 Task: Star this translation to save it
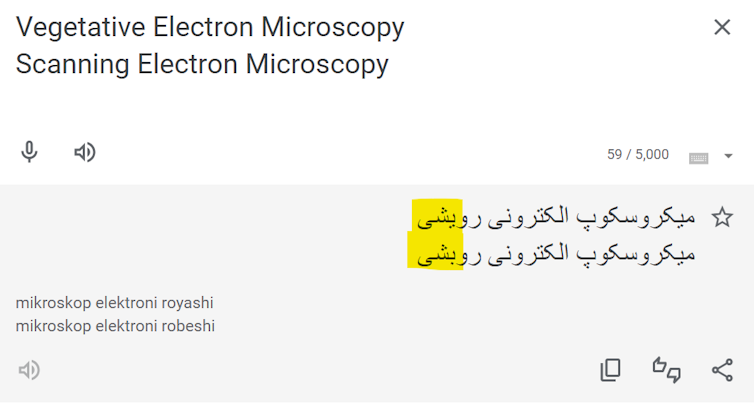722,217
